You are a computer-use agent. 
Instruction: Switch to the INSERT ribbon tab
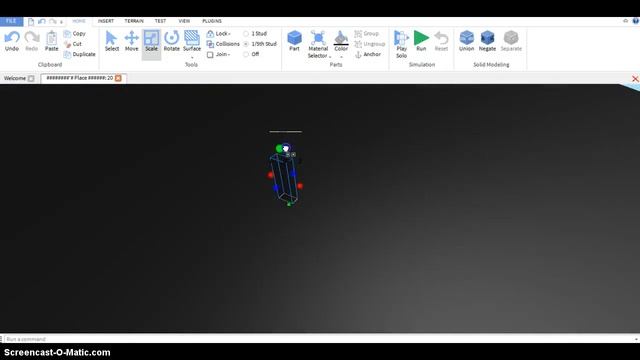tap(106, 21)
